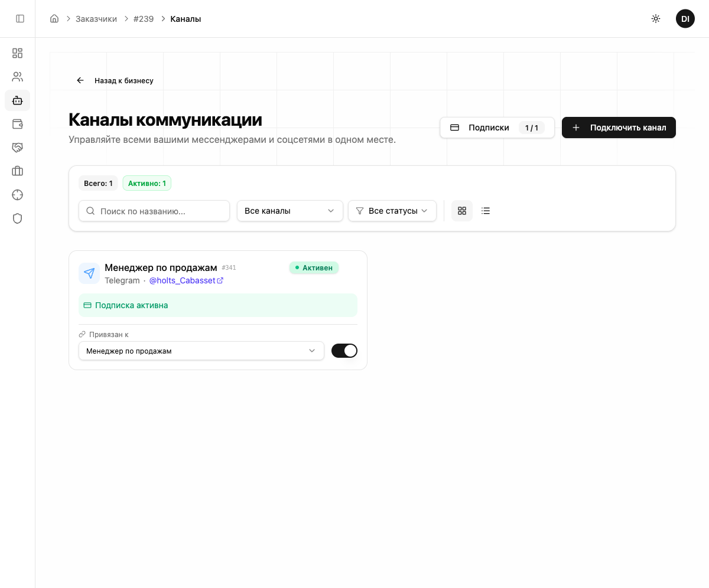Screen dimensions: 709x588
Task: Click the crosshair target icon in sidebar
Action: coord(18,195)
